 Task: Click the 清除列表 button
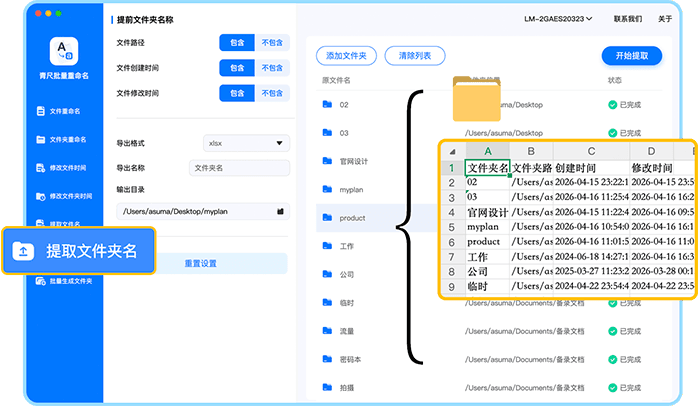[414, 56]
